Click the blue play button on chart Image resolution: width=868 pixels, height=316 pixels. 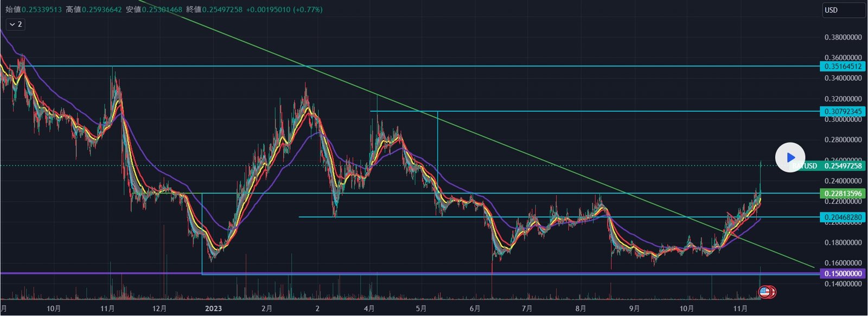790,158
